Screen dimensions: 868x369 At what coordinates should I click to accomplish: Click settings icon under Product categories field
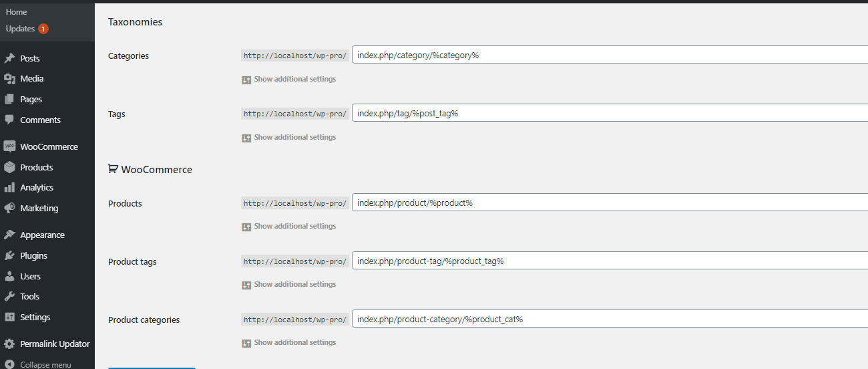pos(246,343)
